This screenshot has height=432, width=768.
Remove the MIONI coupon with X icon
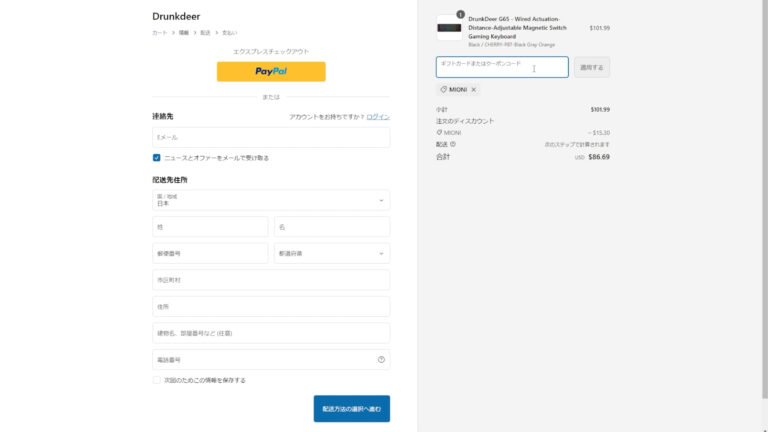click(x=473, y=89)
